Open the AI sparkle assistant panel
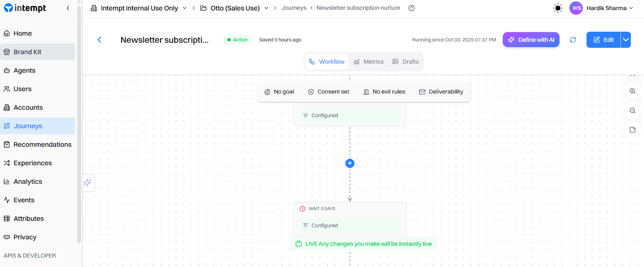The image size is (644, 267). [87, 183]
